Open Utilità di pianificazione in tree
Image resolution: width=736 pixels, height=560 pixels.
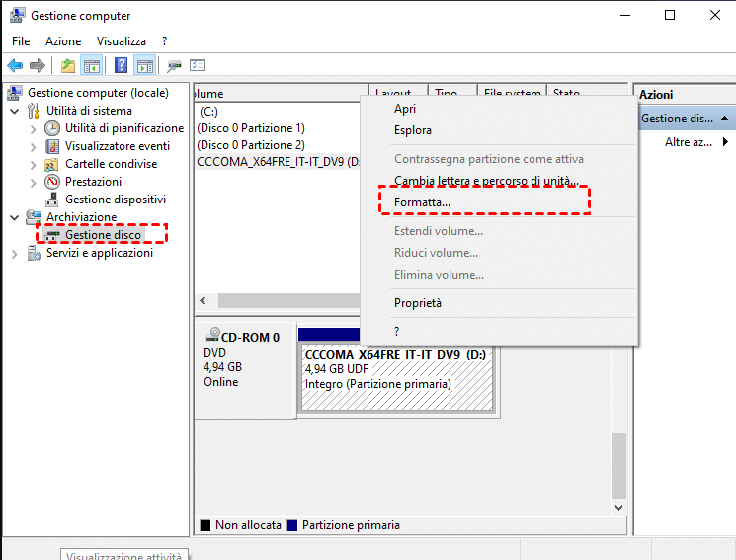123,128
